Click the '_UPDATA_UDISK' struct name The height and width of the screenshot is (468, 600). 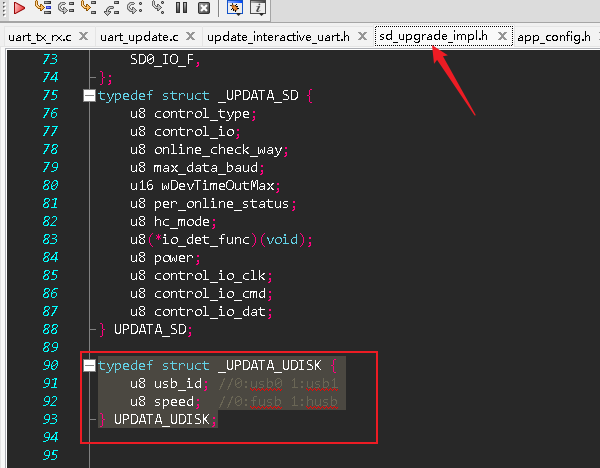[269, 365]
